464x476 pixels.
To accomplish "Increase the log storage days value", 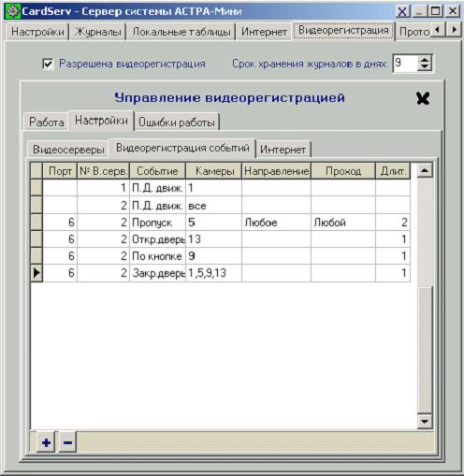I will coord(425,59).
